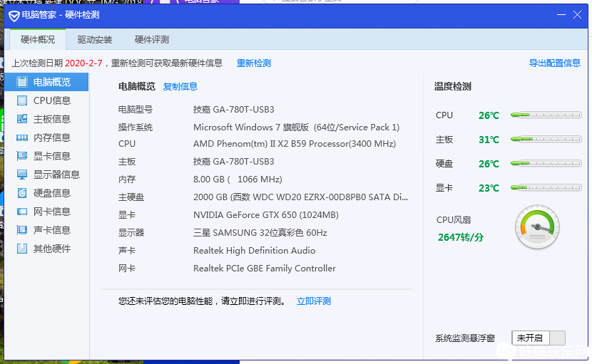Click the 26℃ CPU temperature reading
This screenshot has height=364, width=592.
pyautogui.click(x=489, y=115)
